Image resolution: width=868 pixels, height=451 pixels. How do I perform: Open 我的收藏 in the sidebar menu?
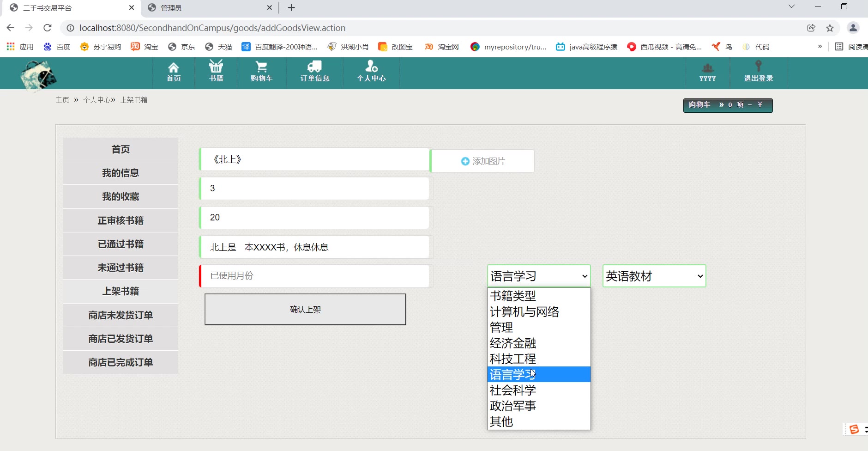tap(121, 197)
